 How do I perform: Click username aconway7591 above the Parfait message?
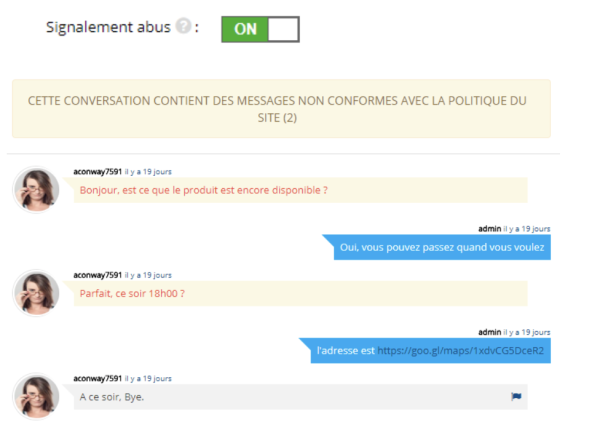pos(98,275)
